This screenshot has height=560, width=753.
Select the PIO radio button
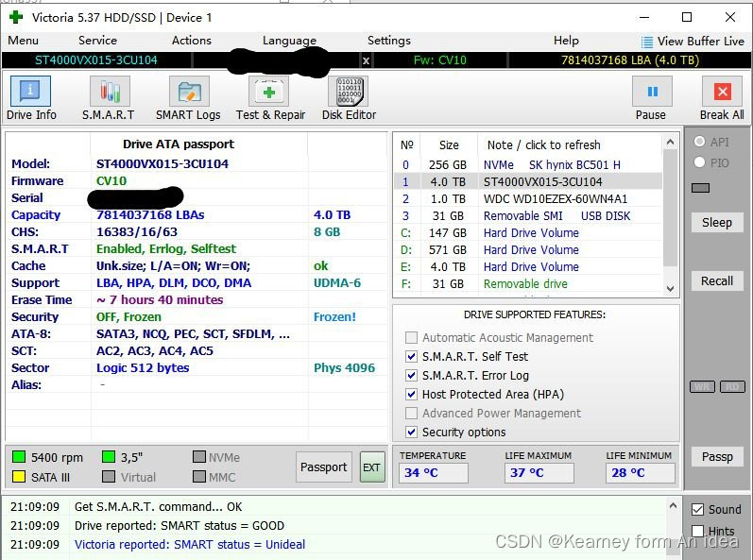(x=700, y=162)
